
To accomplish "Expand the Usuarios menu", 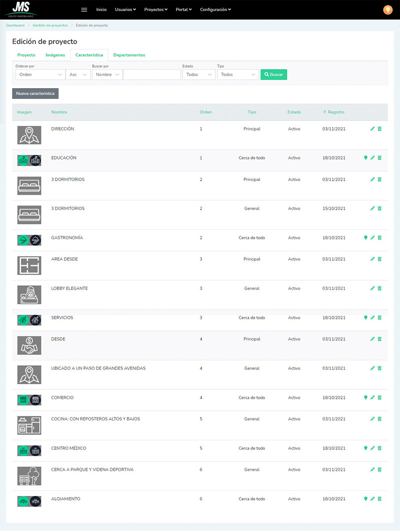I will [125, 10].
